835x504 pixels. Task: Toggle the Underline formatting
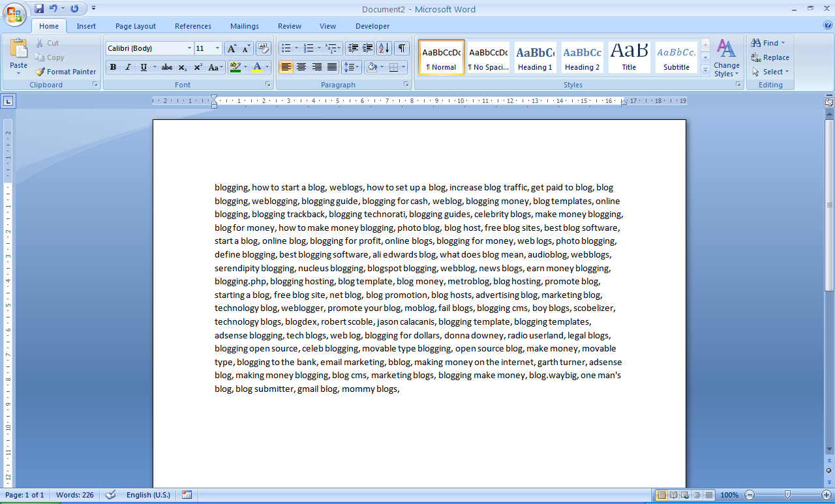[x=142, y=67]
